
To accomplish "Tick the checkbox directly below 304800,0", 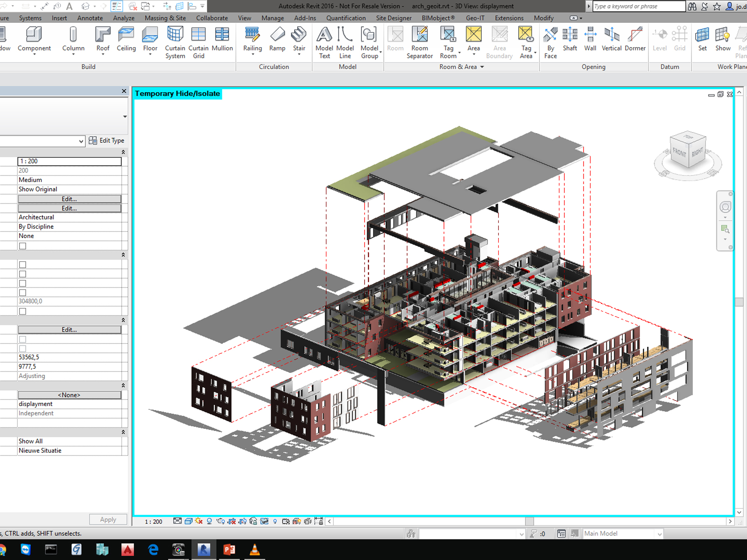I will point(22,311).
